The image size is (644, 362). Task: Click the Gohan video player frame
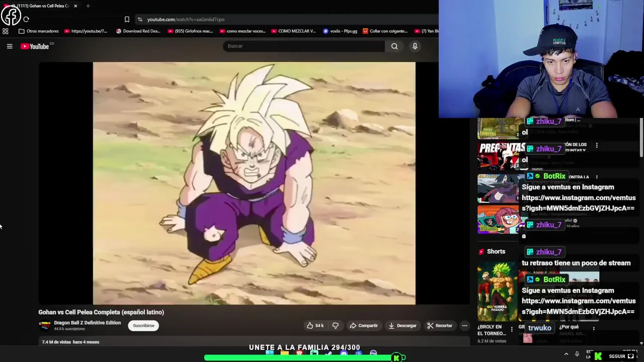click(x=254, y=183)
